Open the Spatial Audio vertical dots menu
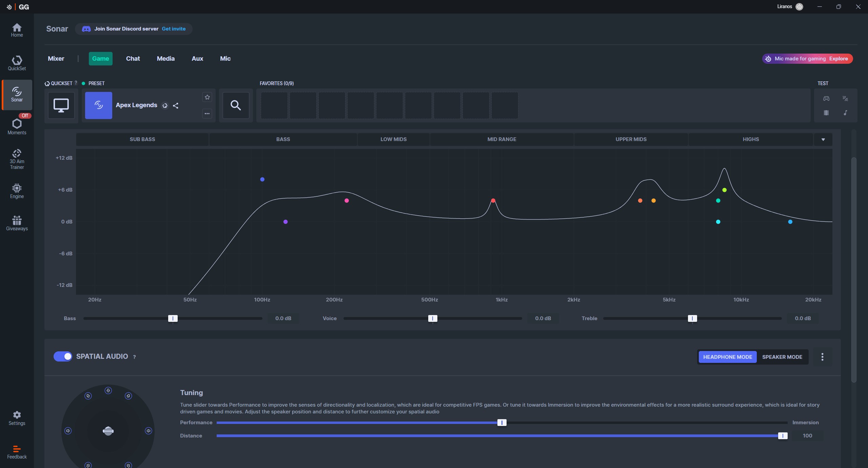This screenshot has height=468, width=868. [x=822, y=357]
